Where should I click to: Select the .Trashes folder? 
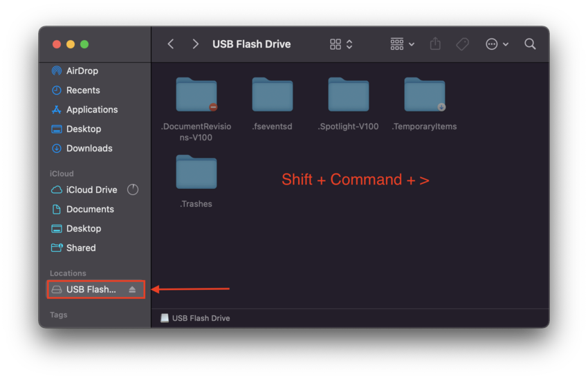196,172
